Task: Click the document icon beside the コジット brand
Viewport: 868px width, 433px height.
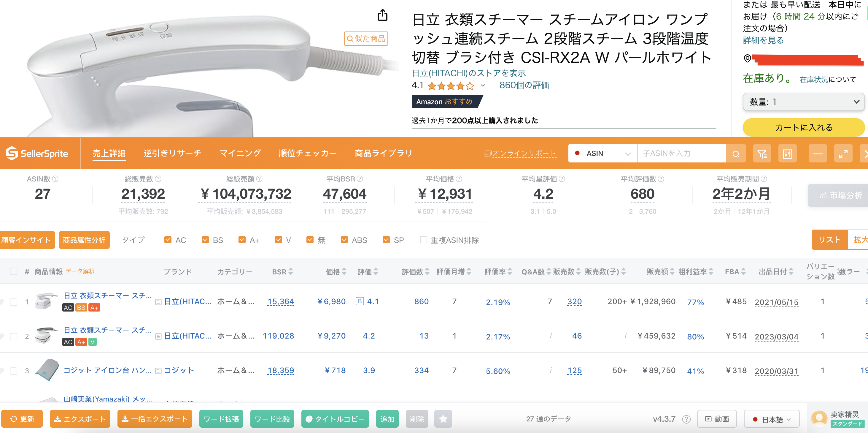Action: click(x=158, y=371)
